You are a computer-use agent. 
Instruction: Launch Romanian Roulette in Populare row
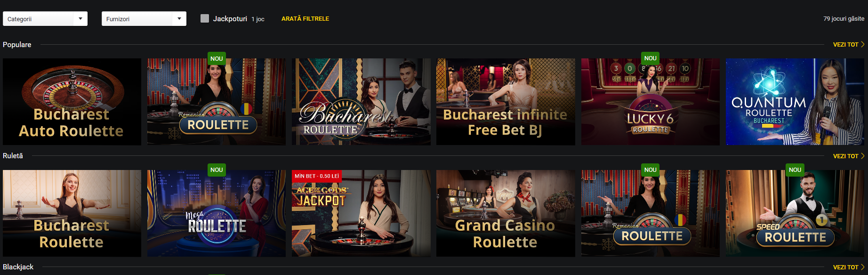217,102
